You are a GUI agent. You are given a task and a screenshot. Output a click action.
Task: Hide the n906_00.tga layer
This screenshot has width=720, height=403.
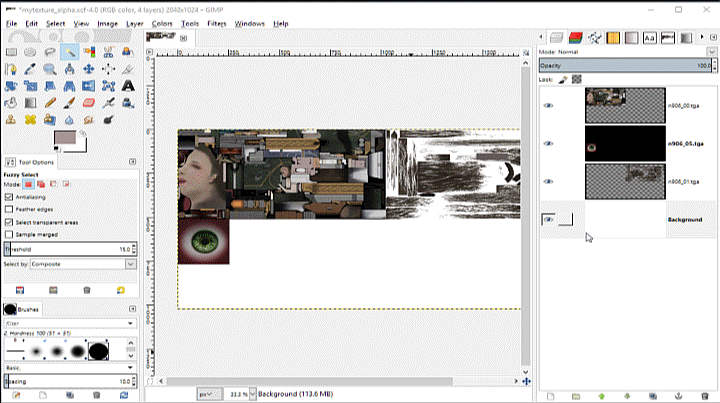(x=548, y=104)
